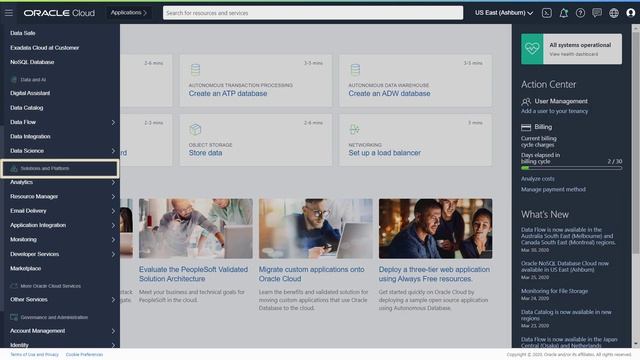Screen dimensions: 640x360
Task: Open Data Safe menu item
Action: point(22,33)
